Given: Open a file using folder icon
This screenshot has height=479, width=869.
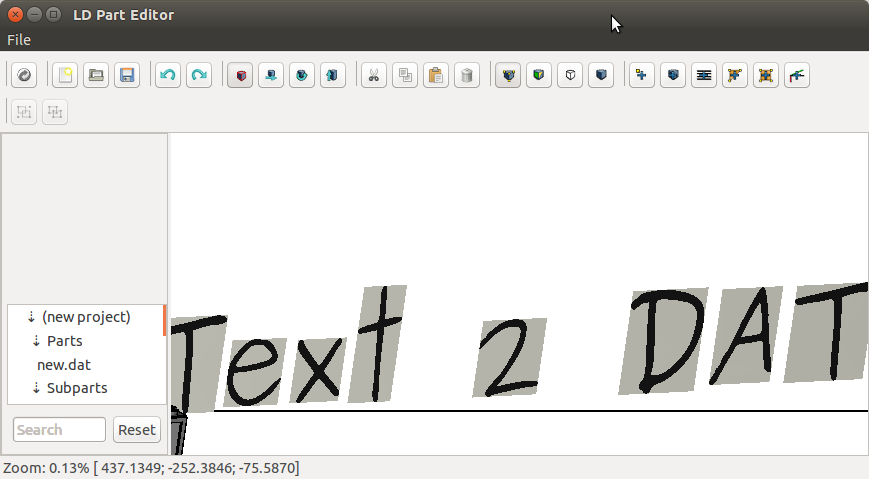Looking at the screenshot, I should [x=96, y=75].
